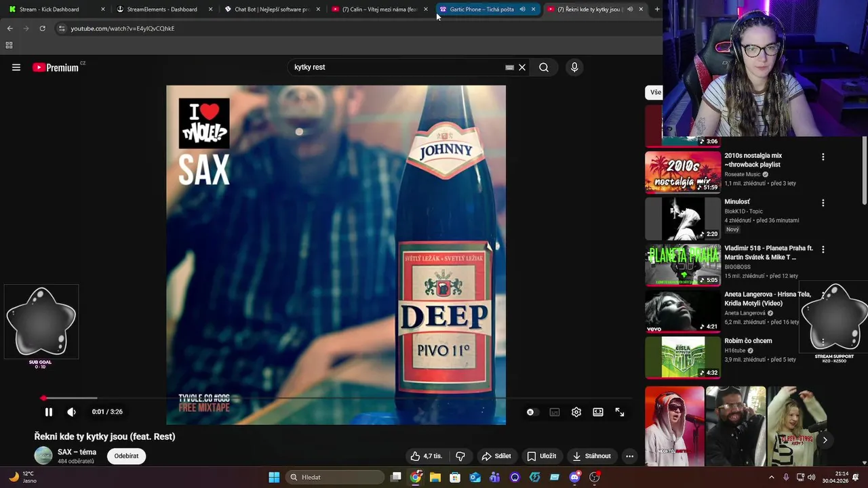Click the Roseate Music channel name
The image size is (868, 488).
pos(743,174)
